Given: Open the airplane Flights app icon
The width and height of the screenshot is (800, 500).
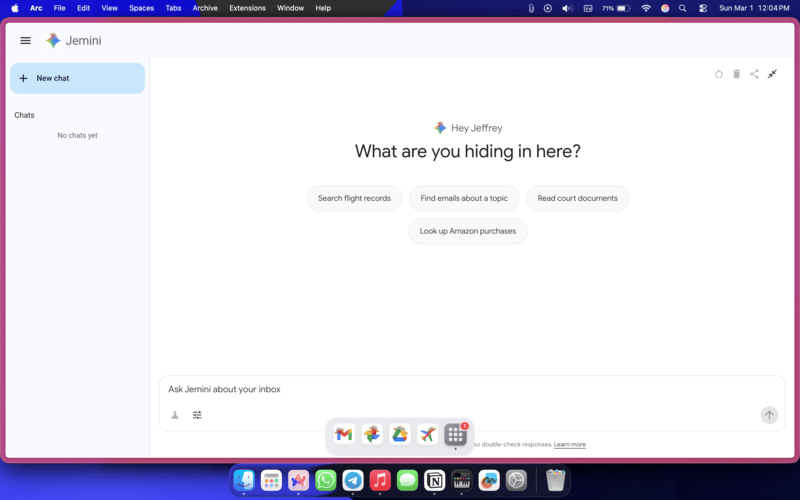Looking at the screenshot, I should pos(428,435).
